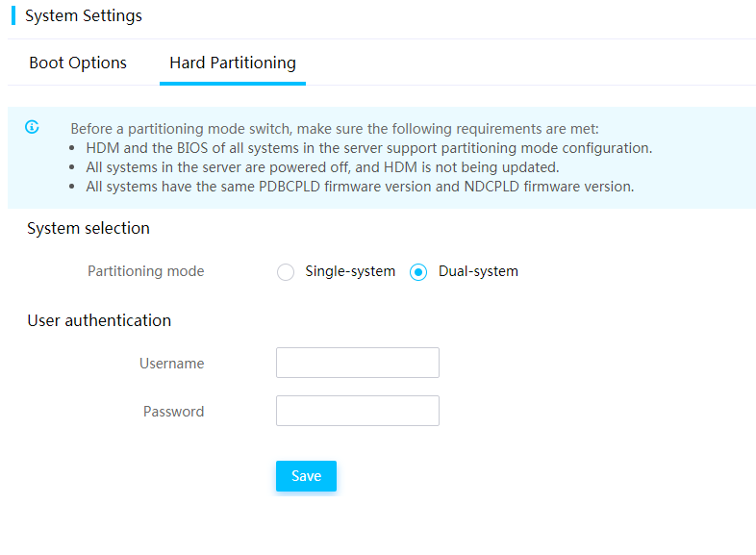Focus the Password input field
Image resolution: width=756 pixels, height=555 pixels.
[x=357, y=411]
